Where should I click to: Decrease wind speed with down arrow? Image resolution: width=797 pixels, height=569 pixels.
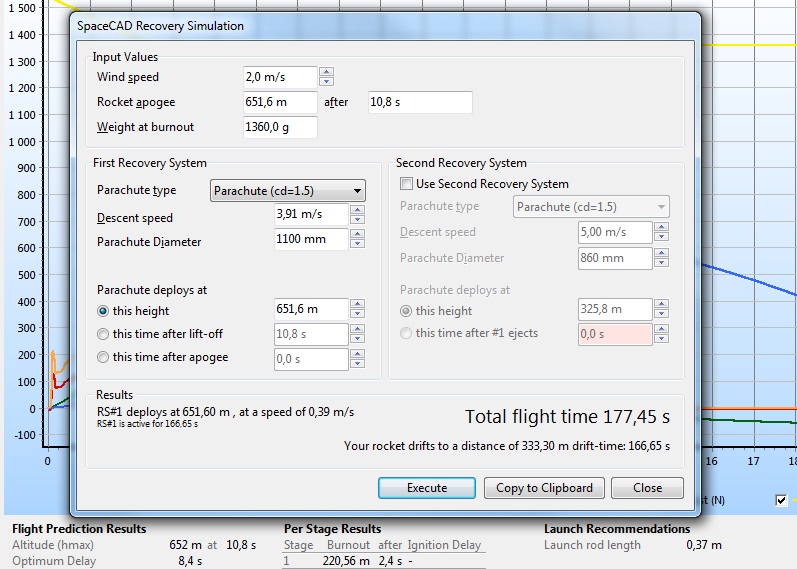pos(326,81)
